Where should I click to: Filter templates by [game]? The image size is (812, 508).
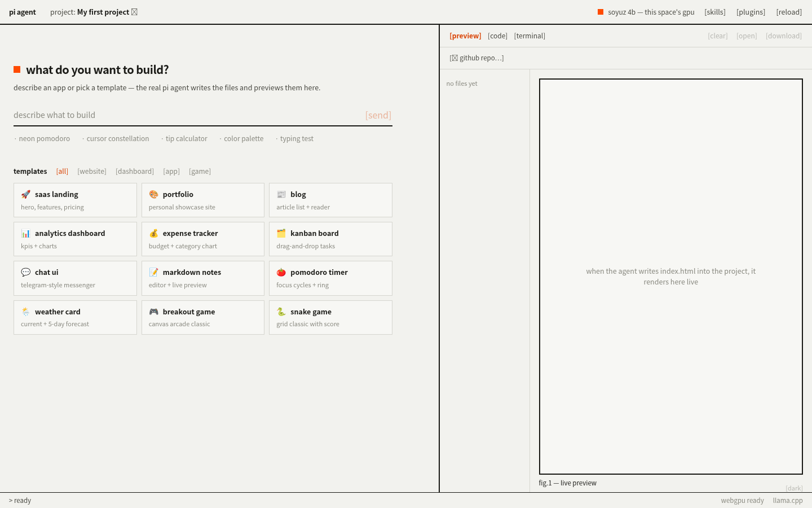[x=200, y=171]
